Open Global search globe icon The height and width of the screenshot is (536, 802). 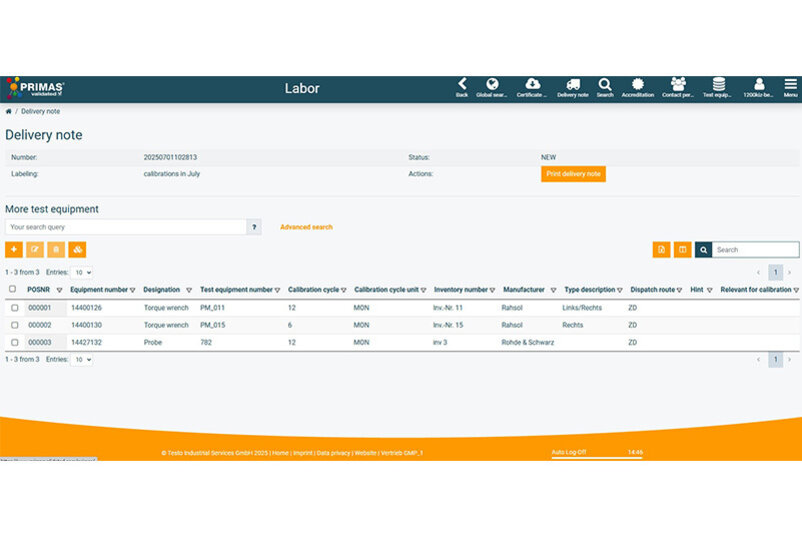pos(492,85)
